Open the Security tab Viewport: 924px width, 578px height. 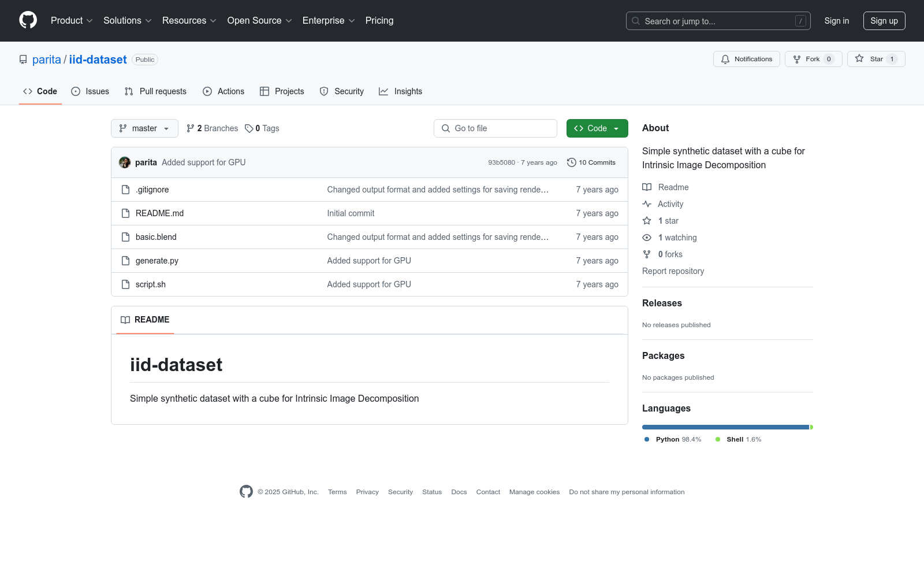click(x=342, y=91)
